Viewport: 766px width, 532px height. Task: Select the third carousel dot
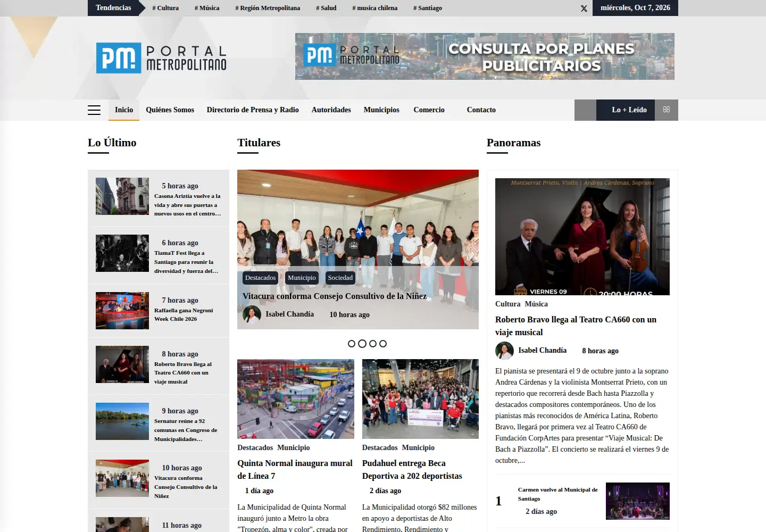click(373, 344)
